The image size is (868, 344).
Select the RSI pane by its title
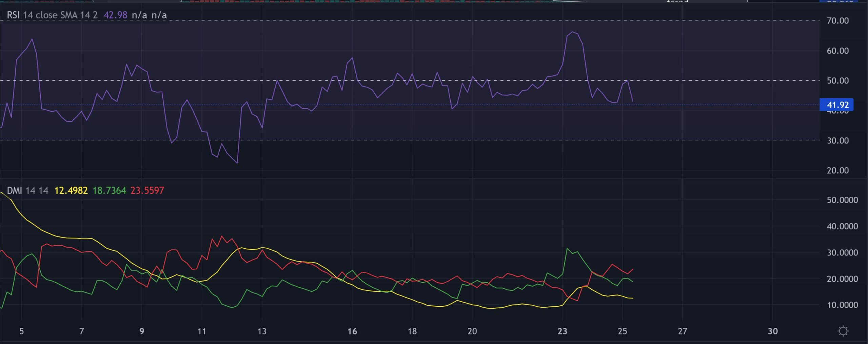13,15
